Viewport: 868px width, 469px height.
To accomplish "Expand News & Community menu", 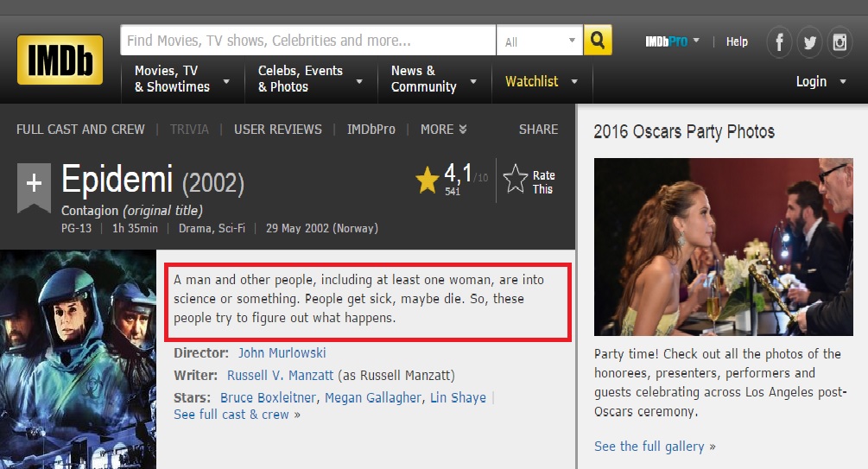I will tap(434, 79).
